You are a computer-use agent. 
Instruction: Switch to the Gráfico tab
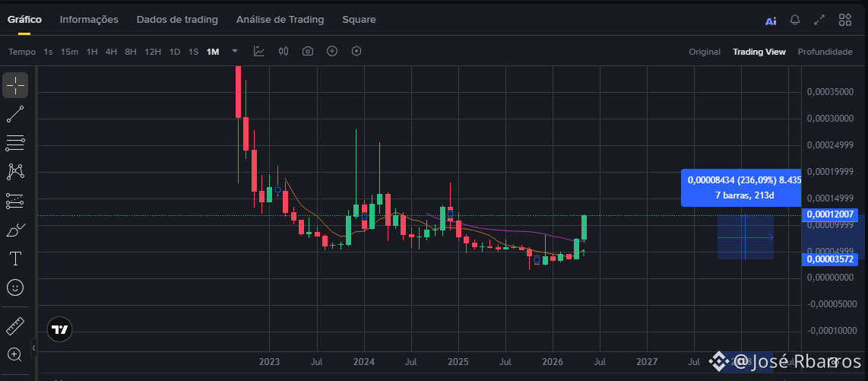tap(24, 19)
